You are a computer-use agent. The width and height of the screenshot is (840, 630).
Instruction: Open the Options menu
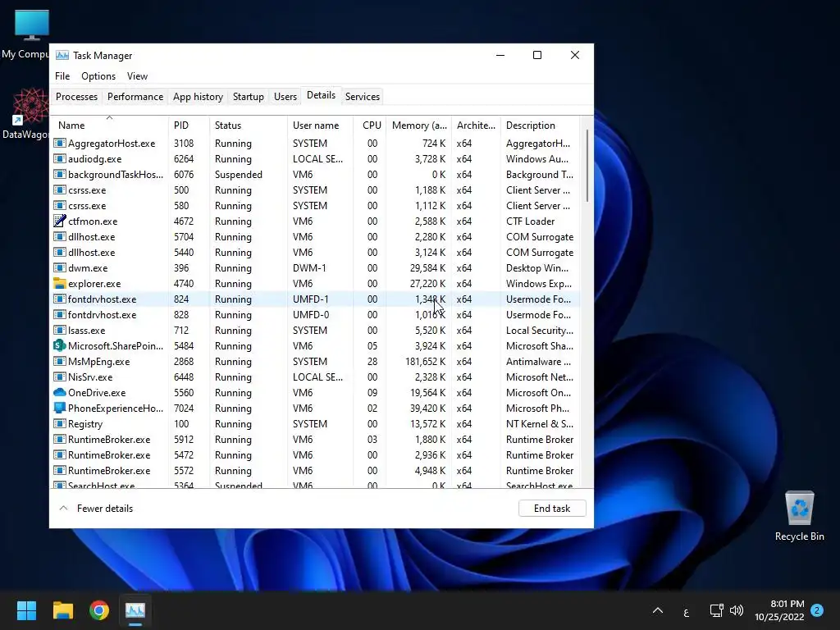pos(98,76)
